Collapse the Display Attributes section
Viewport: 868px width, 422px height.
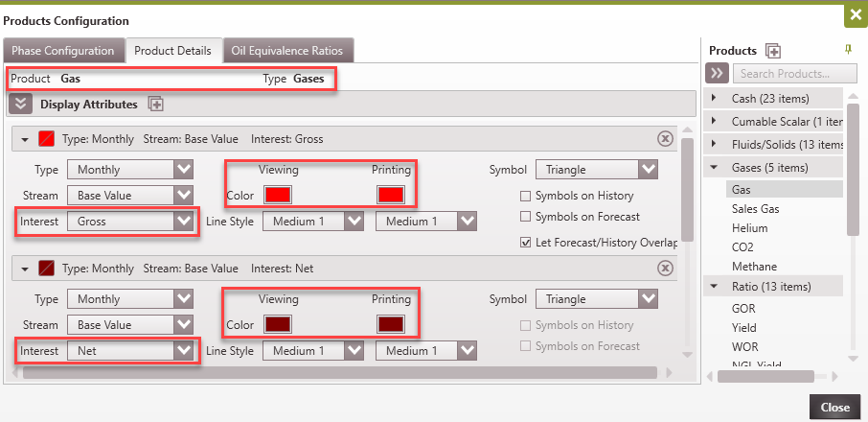click(21, 104)
